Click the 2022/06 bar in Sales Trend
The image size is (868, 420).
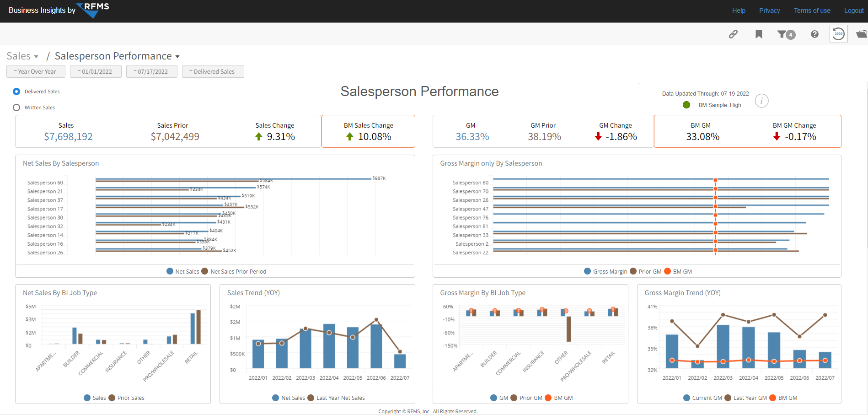click(x=376, y=346)
